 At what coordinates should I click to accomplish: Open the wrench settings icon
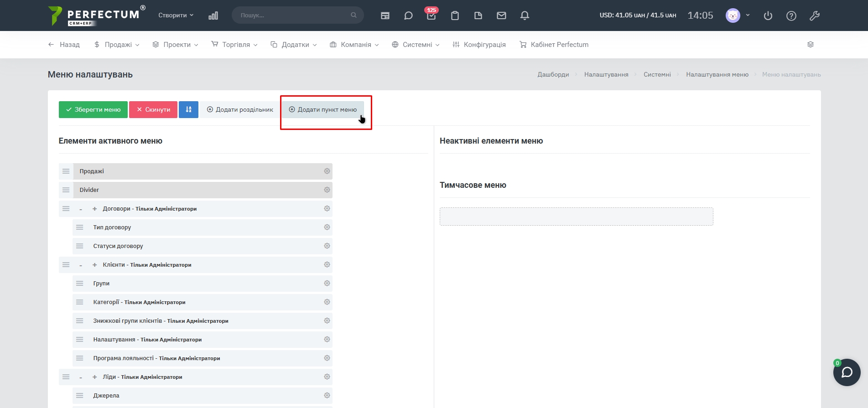tap(815, 15)
